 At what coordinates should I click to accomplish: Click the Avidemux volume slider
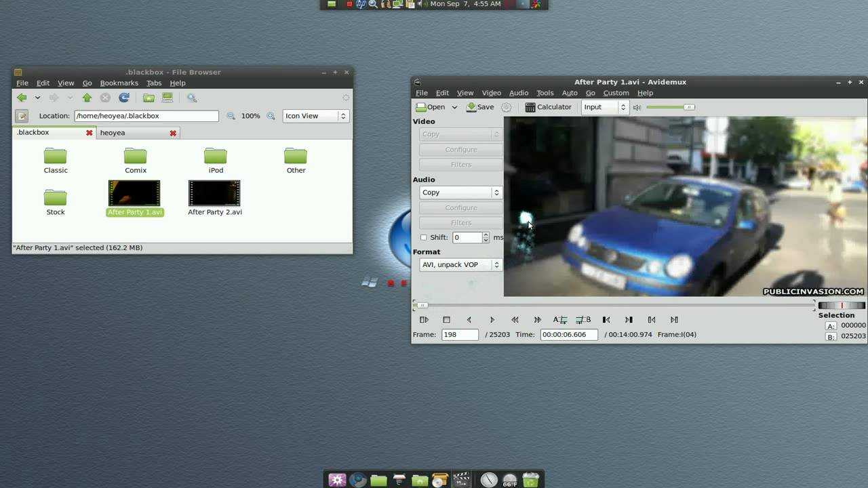pyautogui.click(x=670, y=107)
